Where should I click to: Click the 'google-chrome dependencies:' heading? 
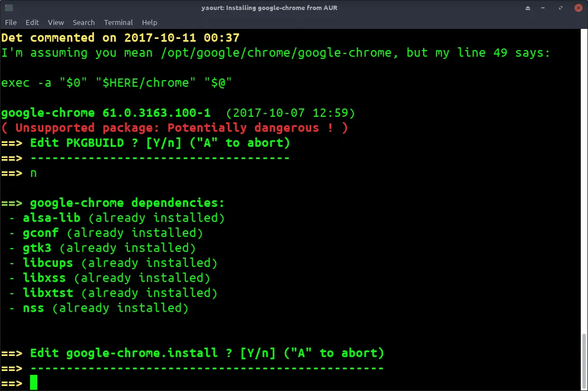(127, 203)
